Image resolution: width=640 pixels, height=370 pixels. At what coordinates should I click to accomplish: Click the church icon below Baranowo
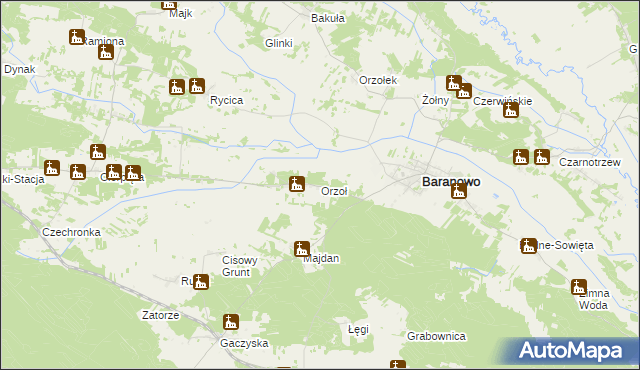click(x=459, y=191)
